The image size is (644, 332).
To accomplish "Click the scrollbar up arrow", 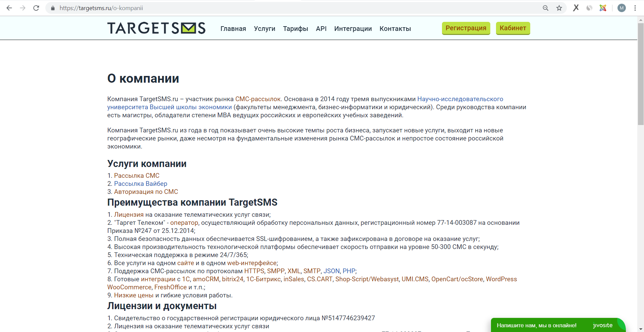I will [x=641, y=19].
